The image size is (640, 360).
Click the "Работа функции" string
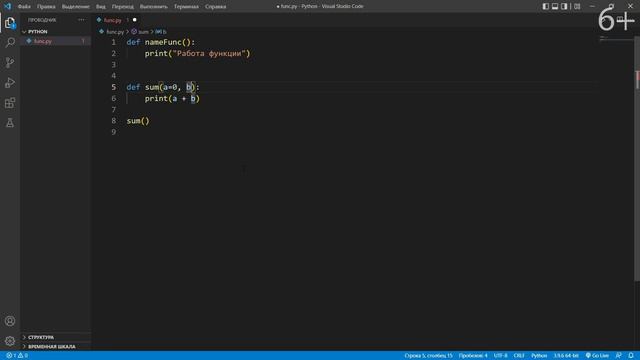(x=209, y=53)
